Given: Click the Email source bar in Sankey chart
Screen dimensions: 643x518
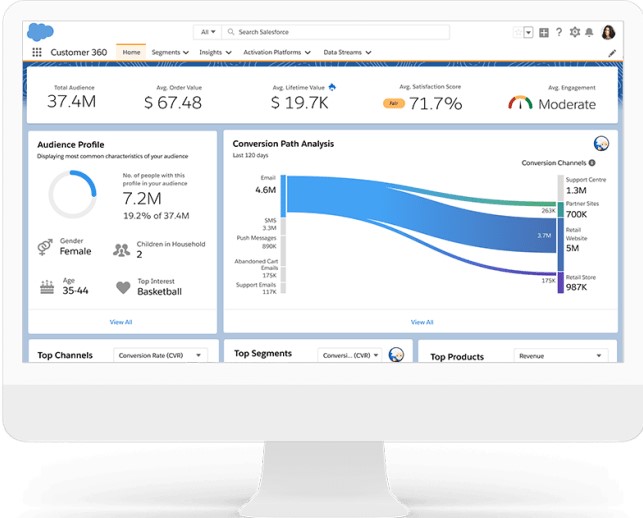Looking at the screenshot, I should point(283,196).
